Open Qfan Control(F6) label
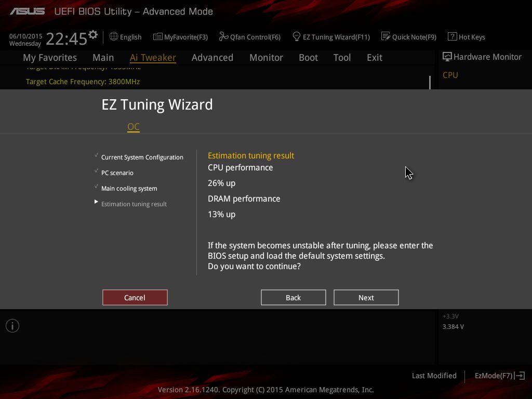This screenshot has height=399, width=532. coord(255,37)
